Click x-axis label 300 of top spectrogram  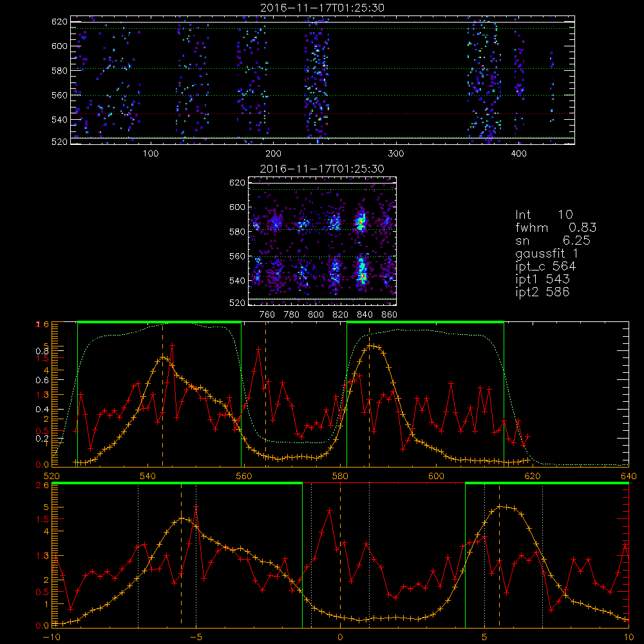pyautogui.click(x=396, y=154)
